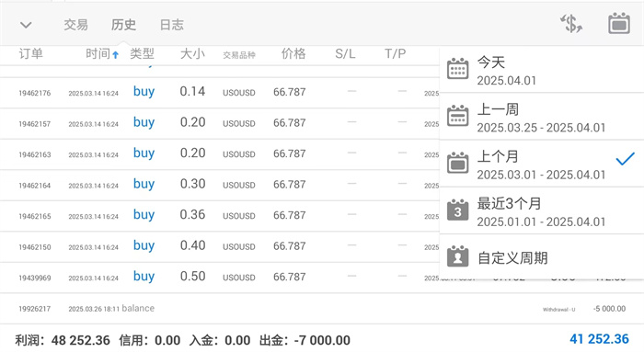The height and width of the screenshot is (352, 644).
Task: Toggle the 上个月 checkmark
Action: (x=625, y=158)
